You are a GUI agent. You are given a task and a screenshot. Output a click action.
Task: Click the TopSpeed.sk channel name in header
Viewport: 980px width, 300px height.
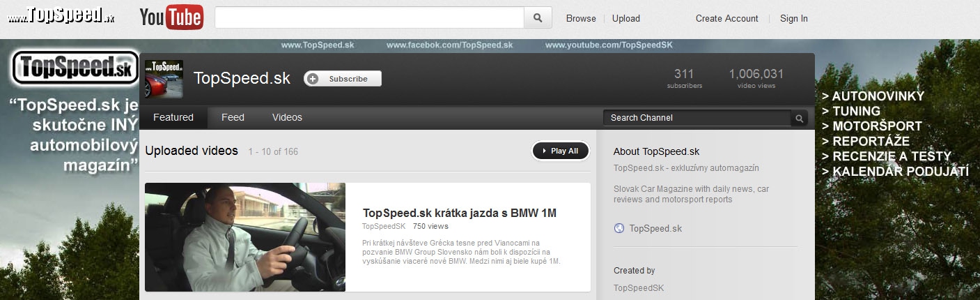(x=242, y=79)
